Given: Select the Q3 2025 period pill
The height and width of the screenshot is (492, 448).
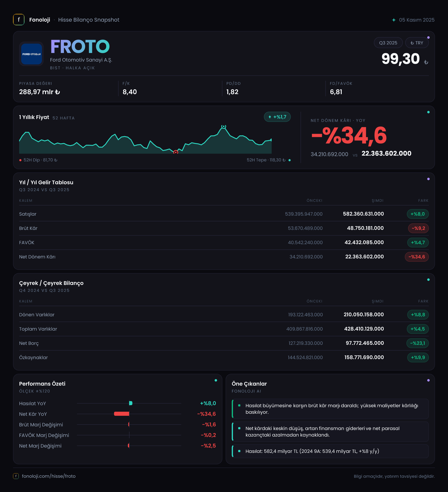Looking at the screenshot, I should point(388,43).
